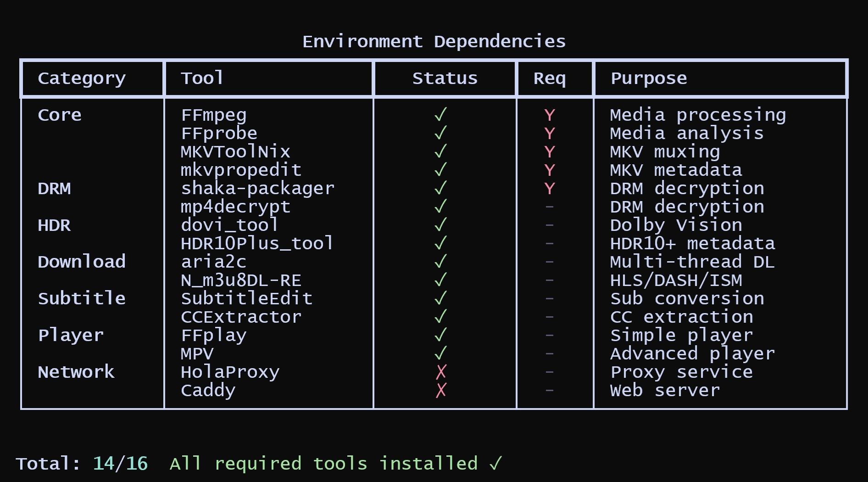Image resolution: width=868 pixels, height=482 pixels.
Task: Click the green checkmark for MPV
Action: point(440,353)
